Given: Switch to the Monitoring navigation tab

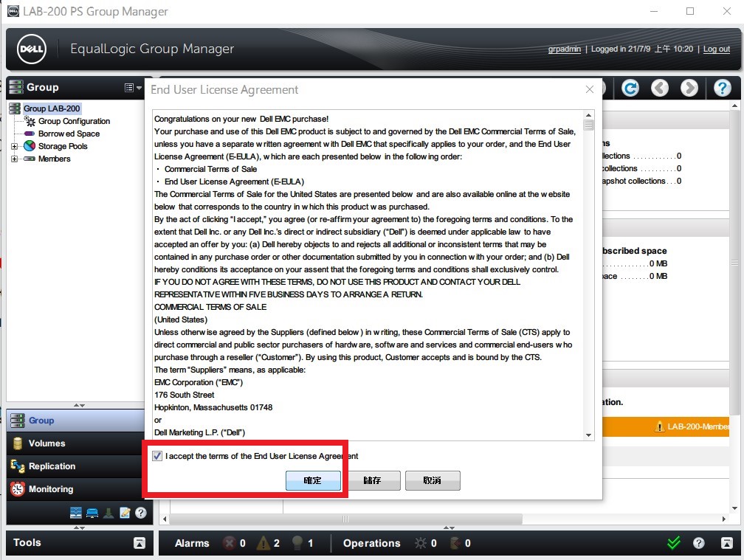Looking at the screenshot, I should click(x=76, y=489).
